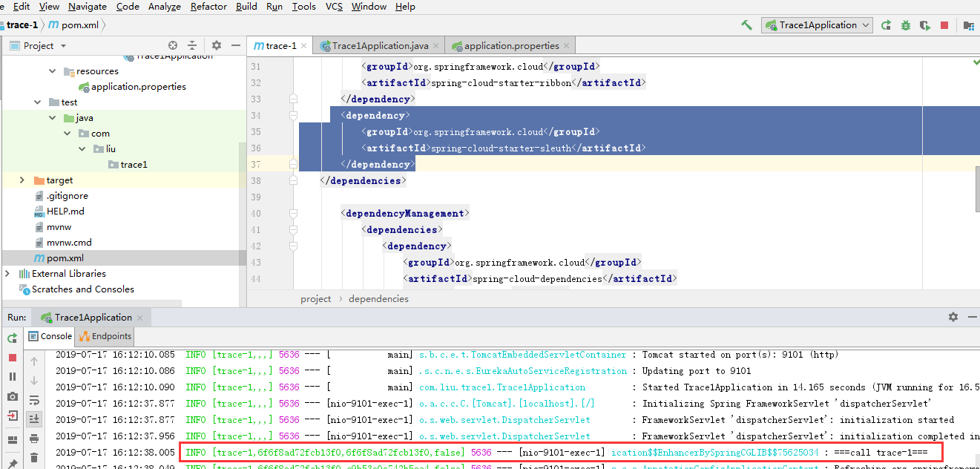This screenshot has height=469, width=980.
Task: Click the camera thread dump icon
Action: (x=13, y=396)
